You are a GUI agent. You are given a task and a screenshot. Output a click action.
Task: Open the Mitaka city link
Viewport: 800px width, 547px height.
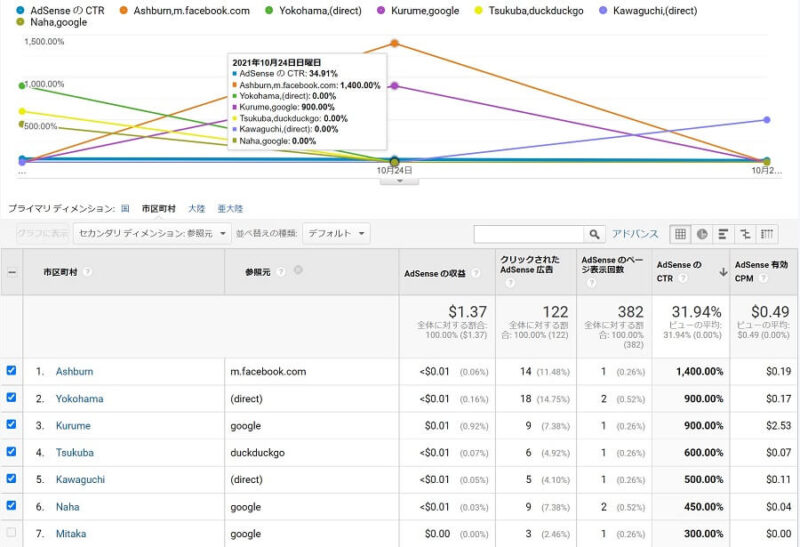(71, 534)
